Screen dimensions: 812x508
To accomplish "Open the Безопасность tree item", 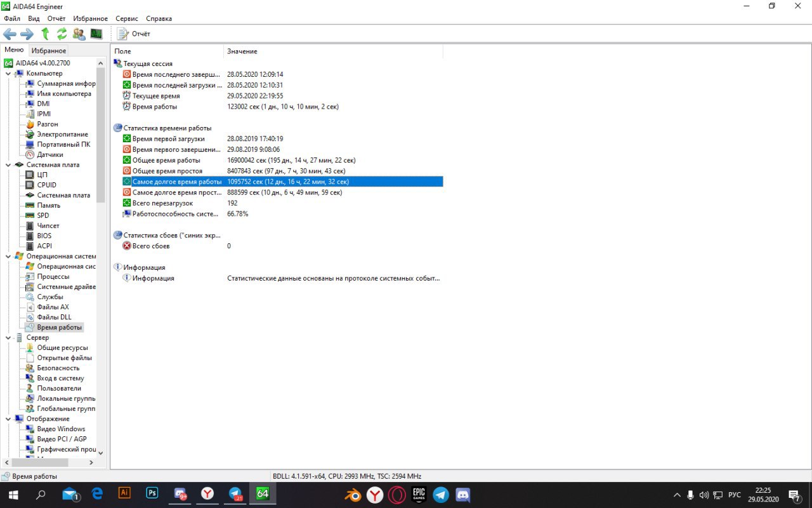I will coord(53,368).
